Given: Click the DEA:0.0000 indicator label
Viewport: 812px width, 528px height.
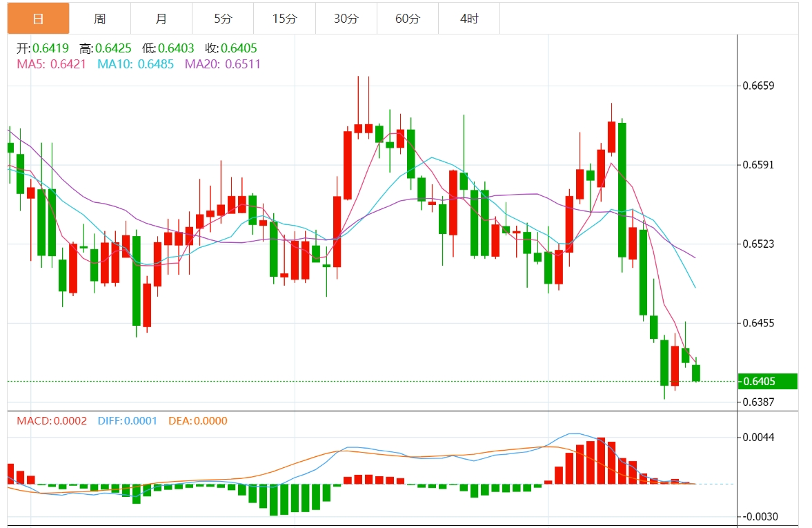Looking at the screenshot, I should pos(198,421).
